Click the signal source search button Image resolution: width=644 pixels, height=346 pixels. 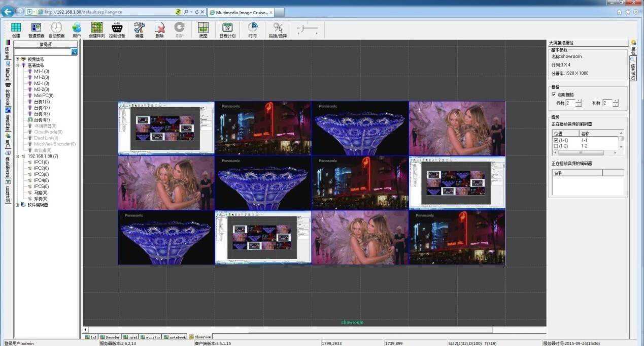click(75, 52)
